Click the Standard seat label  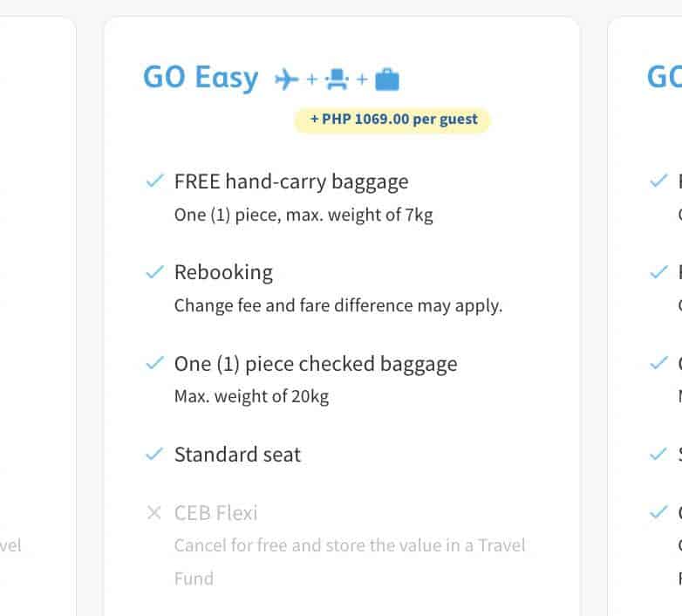pos(237,454)
